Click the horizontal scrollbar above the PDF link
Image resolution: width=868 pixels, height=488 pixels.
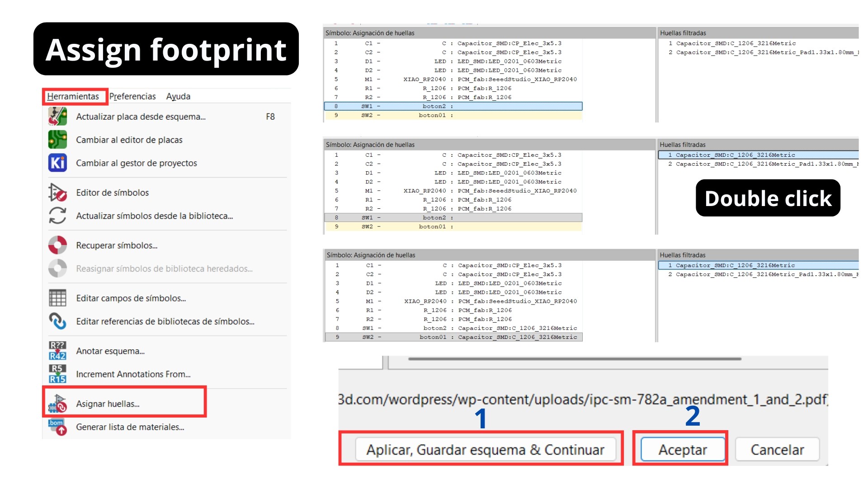coord(574,359)
